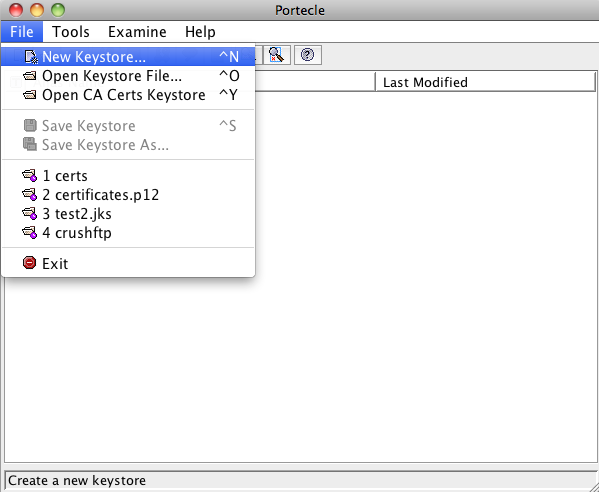Viewport: 599px width, 492px height.
Task: Click the icon beside recent file crushftp
Action: 29,233
